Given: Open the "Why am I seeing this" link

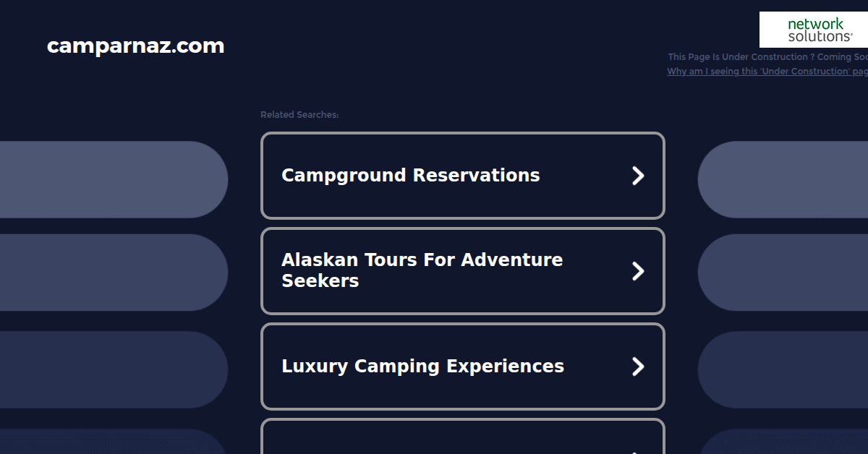Looking at the screenshot, I should [767, 72].
